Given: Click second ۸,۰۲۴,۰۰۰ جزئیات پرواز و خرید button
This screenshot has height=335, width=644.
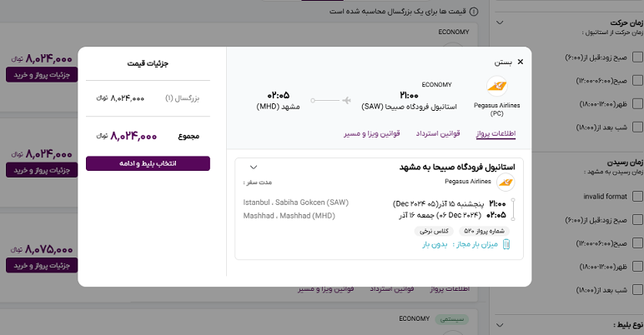Looking at the screenshot, I should (42, 170).
